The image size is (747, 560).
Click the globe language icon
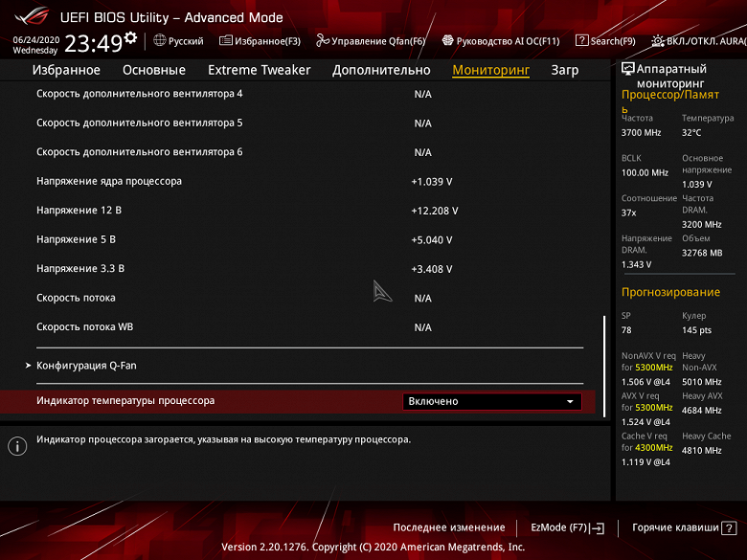click(x=160, y=40)
